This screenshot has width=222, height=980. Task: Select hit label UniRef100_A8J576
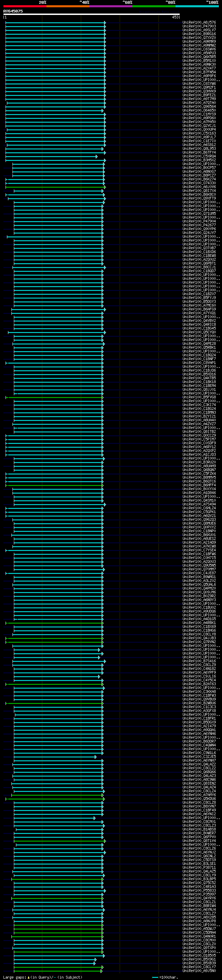pos(199,23)
